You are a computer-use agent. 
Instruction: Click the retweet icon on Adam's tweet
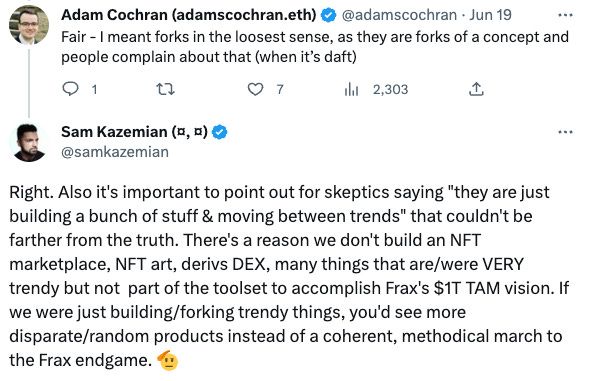(x=165, y=89)
